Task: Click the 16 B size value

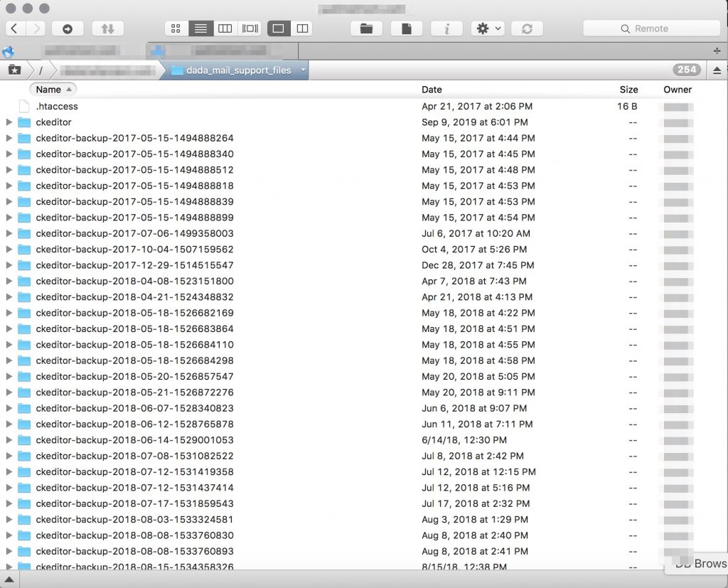Action: (x=627, y=107)
